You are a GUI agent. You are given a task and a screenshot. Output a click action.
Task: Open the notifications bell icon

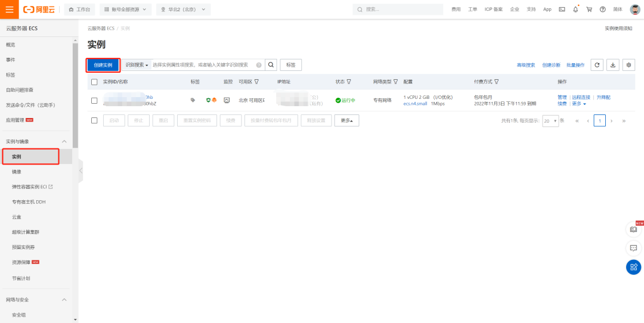pyautogui.click(x=575, y=10)
